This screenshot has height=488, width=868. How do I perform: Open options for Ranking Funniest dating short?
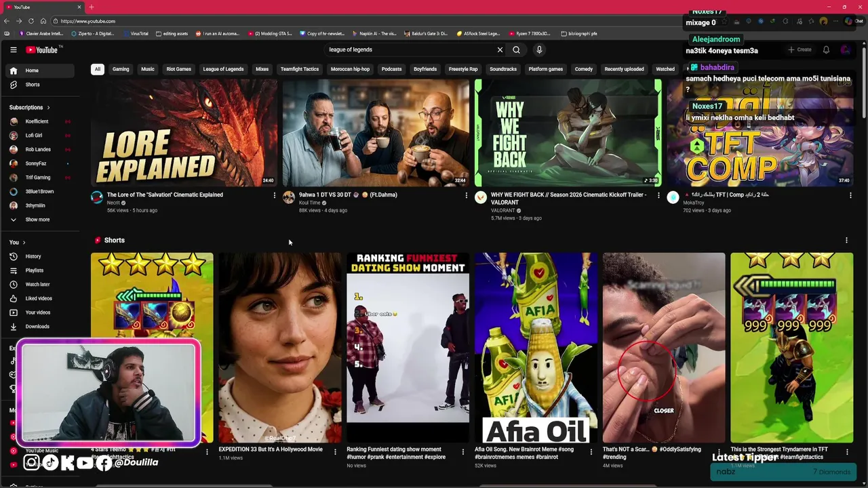coord(463,451)
